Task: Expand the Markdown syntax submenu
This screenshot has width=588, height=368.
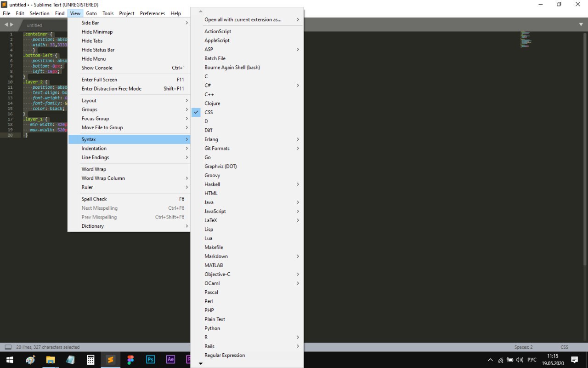Action: coord(247,256)
